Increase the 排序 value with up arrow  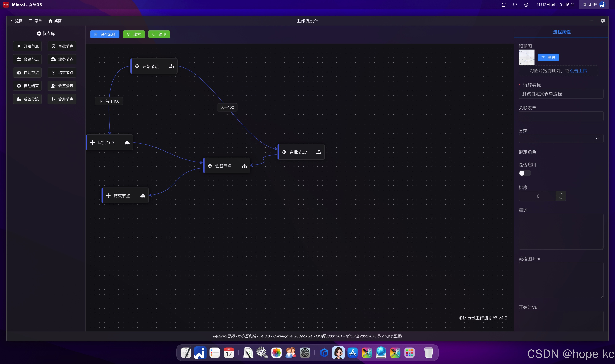click(560, 194)
